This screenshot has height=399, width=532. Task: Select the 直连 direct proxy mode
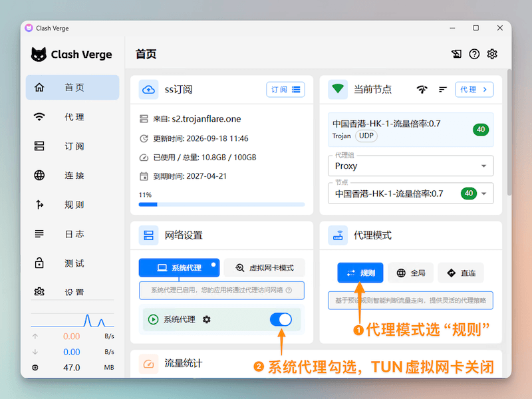461,273
